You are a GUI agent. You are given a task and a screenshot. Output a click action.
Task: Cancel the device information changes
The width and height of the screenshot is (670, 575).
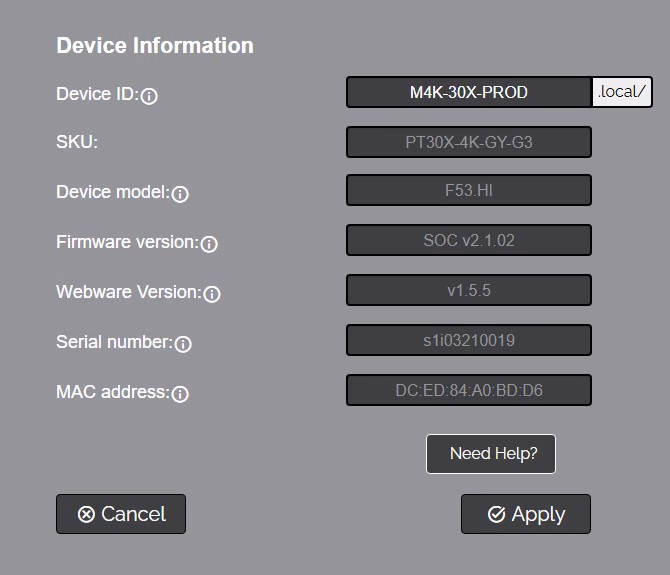(x=121, y=514)
